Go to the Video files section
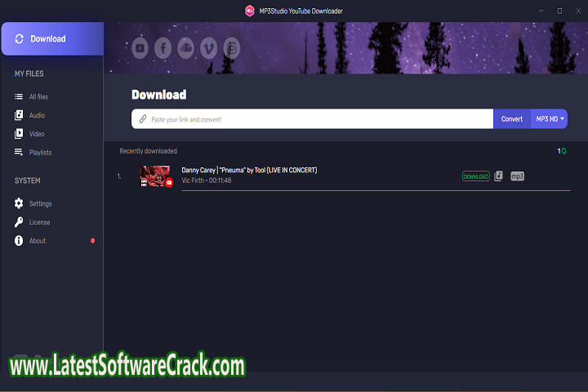Viewport: 588px width, 392px height. 37,134
